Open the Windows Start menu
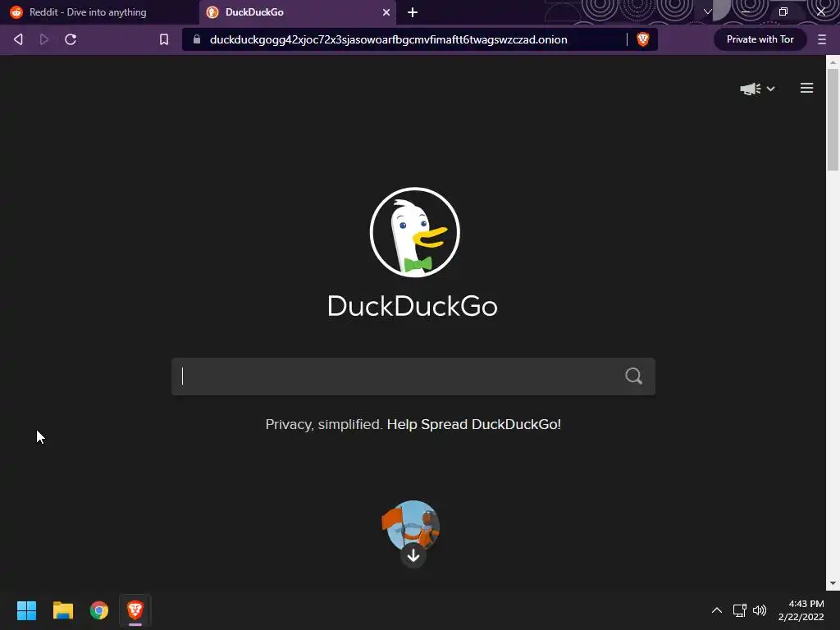 click(x=26, y=610)
